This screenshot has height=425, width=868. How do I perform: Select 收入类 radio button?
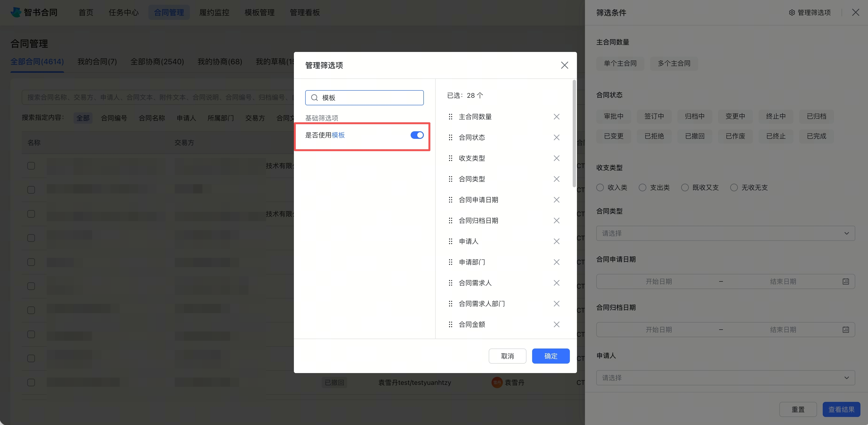tap(600, 187)
